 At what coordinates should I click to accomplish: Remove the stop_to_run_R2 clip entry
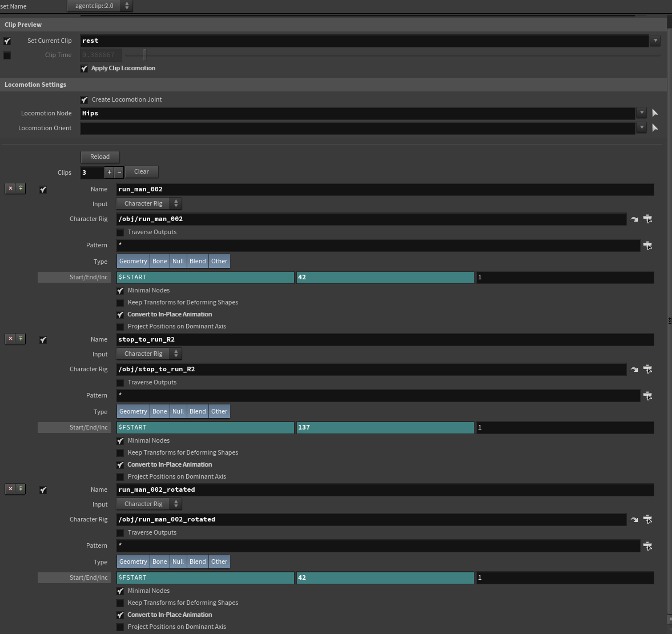[10, 339]
